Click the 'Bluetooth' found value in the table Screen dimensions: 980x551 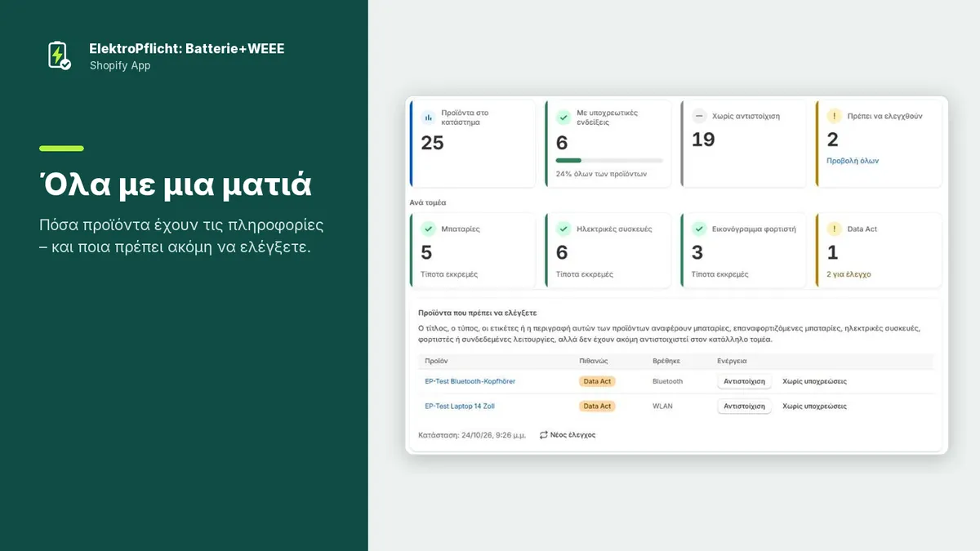(x=668, y=381)
